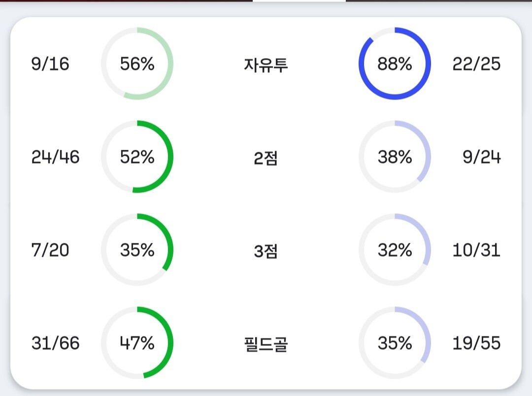
Task: Click the 22/25 free throw value
Action: point(476,64)
